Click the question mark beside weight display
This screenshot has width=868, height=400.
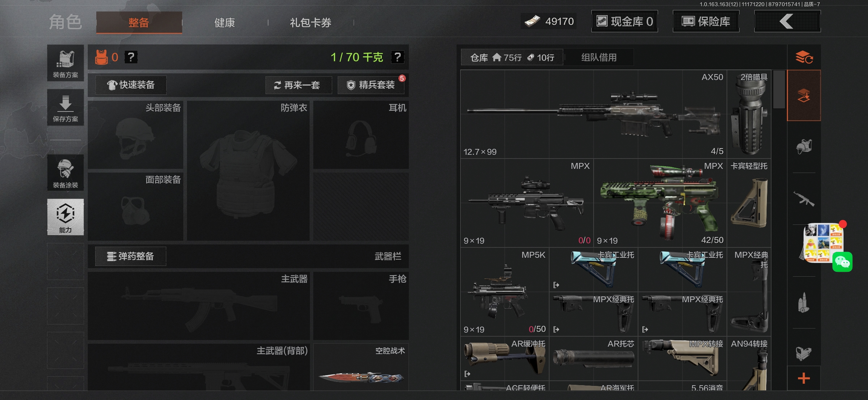tap(397, 57)
